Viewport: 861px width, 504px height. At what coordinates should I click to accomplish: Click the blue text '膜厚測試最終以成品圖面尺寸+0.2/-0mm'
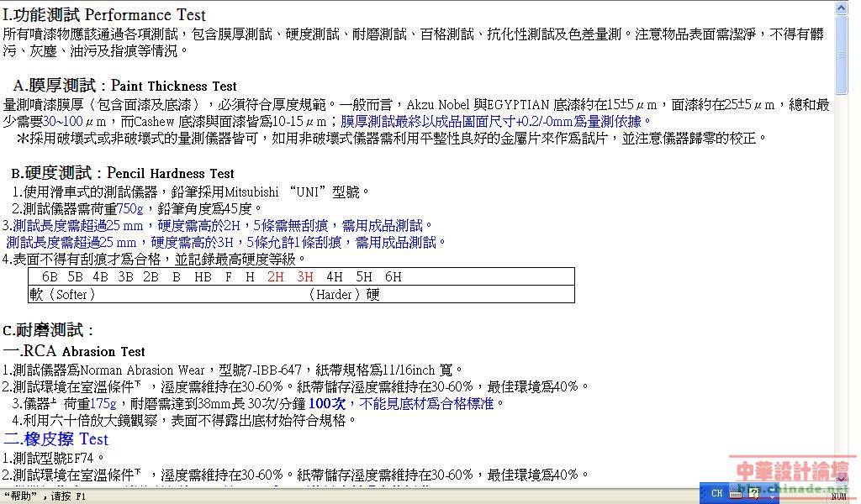coord(457,121)
